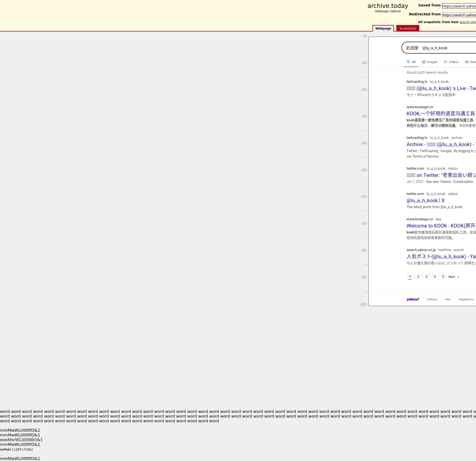This screenshot has width=476, height=461.
Task: Open the Webpage tab
Action: click(x=383, y=28)
